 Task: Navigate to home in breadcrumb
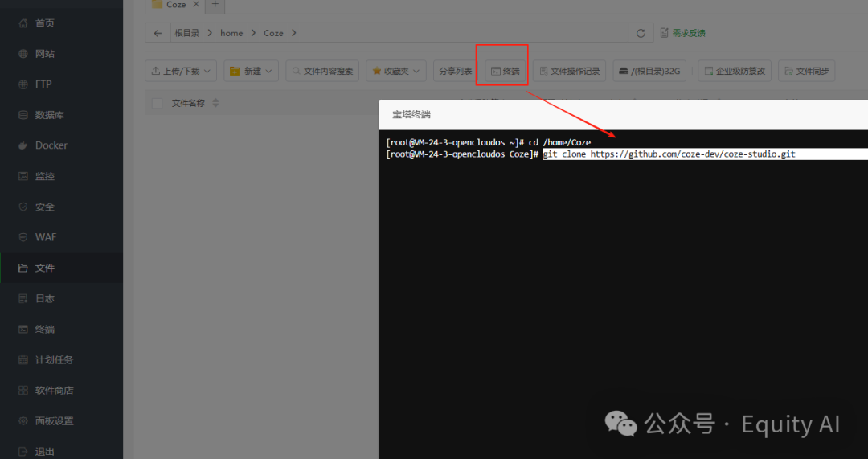pyautogui.click(x=231, y=33)
